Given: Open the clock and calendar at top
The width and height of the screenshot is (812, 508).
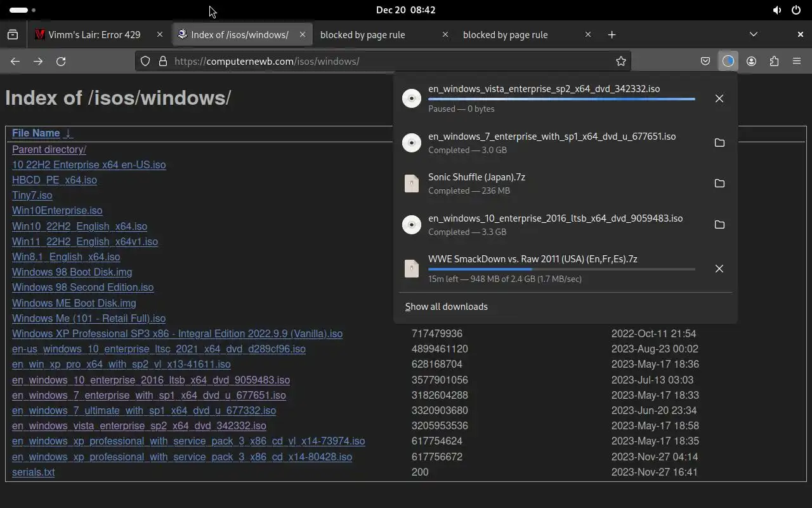Looking at the screenshot, I should tap(405, 10).
